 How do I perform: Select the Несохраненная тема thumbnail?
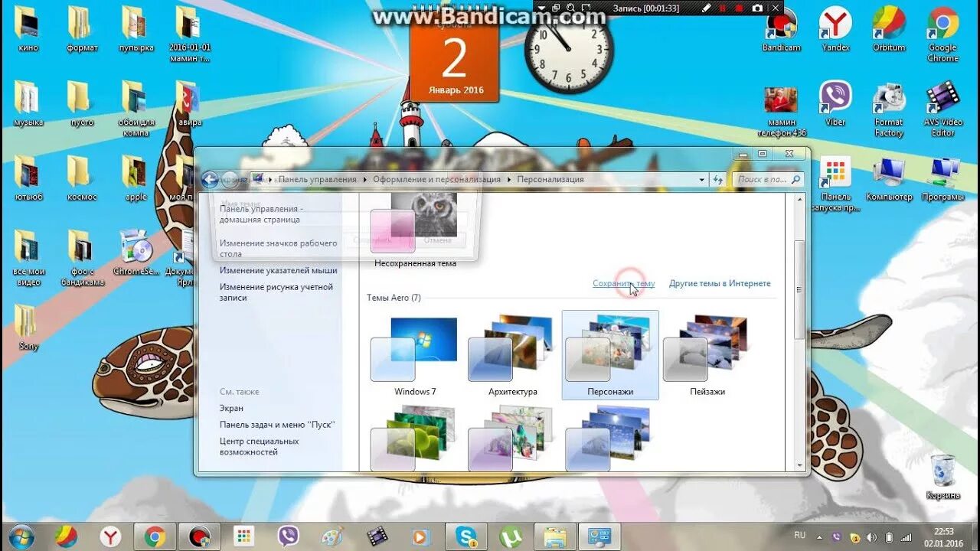point(415,230)
